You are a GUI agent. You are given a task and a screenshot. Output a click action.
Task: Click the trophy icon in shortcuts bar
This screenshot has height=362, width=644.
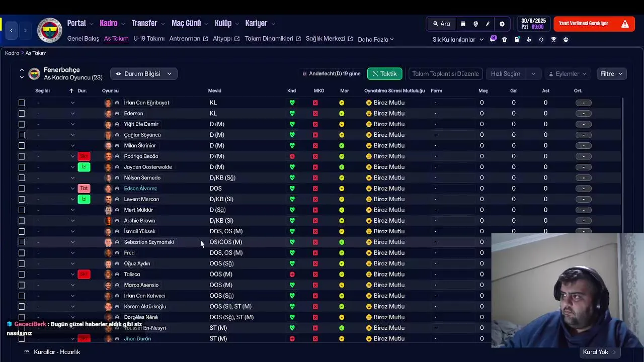point(553,39)
